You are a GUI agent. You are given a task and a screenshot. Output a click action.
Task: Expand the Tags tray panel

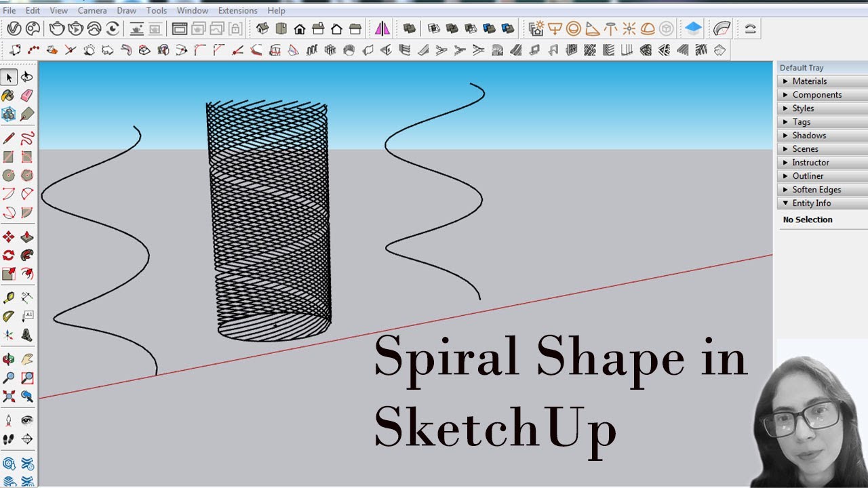(x=822, y=122)
